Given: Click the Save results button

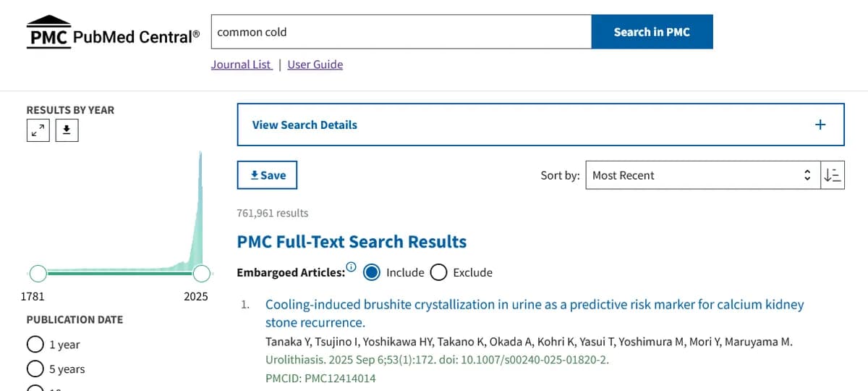Looking at the screenshot, I should (267, 175).
